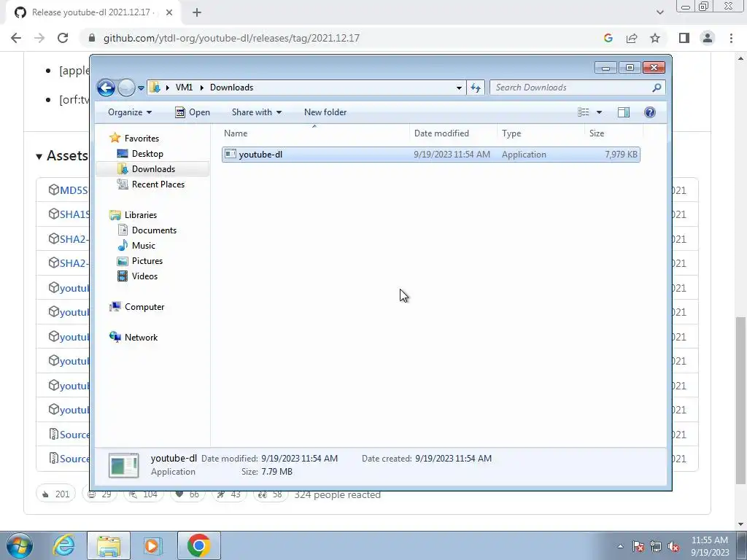
Task: Click Favorites in the navigation pane
Action: [x=142, y=138]
